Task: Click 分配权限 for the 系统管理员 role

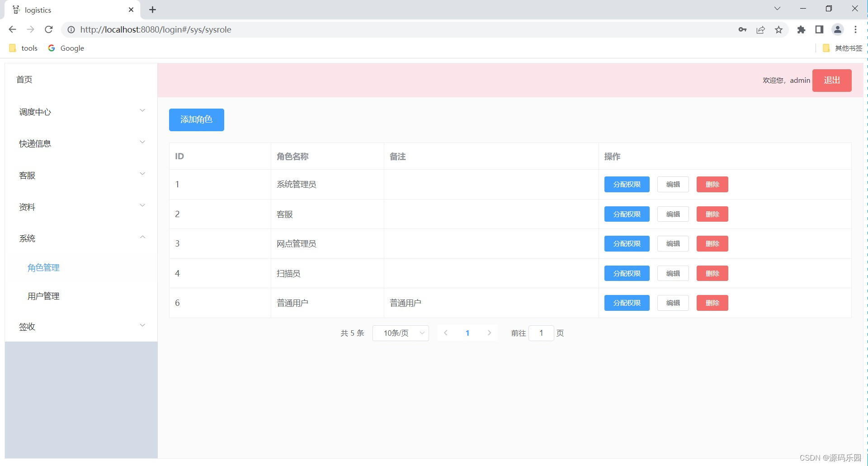Action: click(626, 184)
